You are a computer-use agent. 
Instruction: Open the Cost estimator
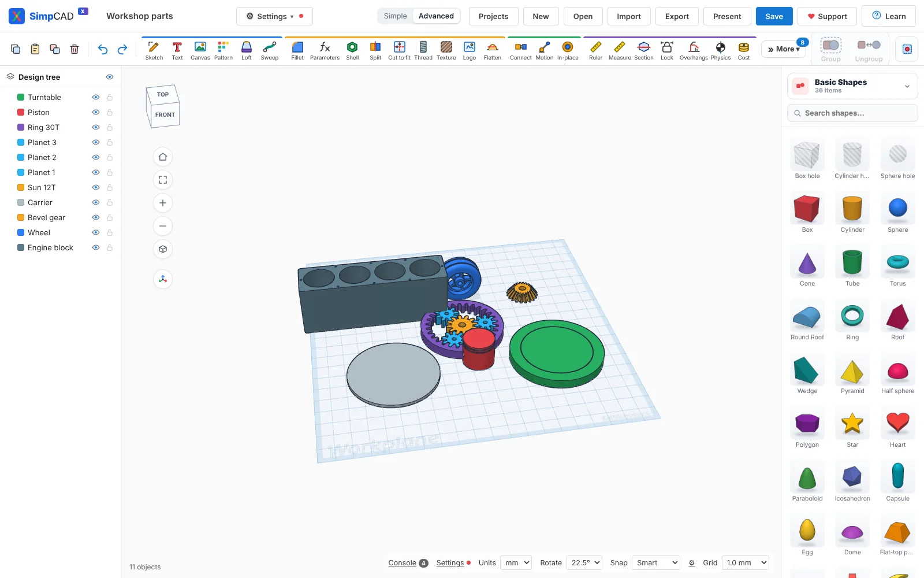click(x=744, y=50)
